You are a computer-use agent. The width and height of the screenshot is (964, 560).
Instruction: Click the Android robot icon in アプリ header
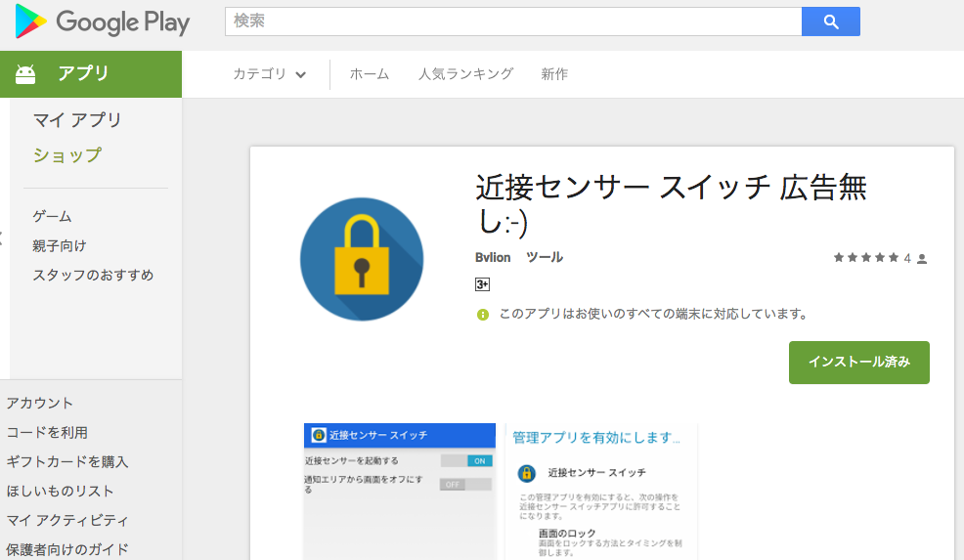coord(25,74)
